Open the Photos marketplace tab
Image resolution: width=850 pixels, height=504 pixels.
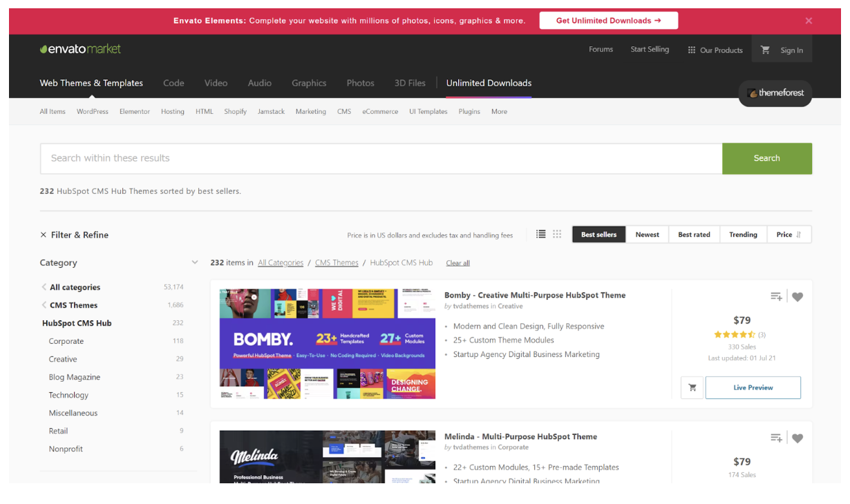tap(360, 83)
